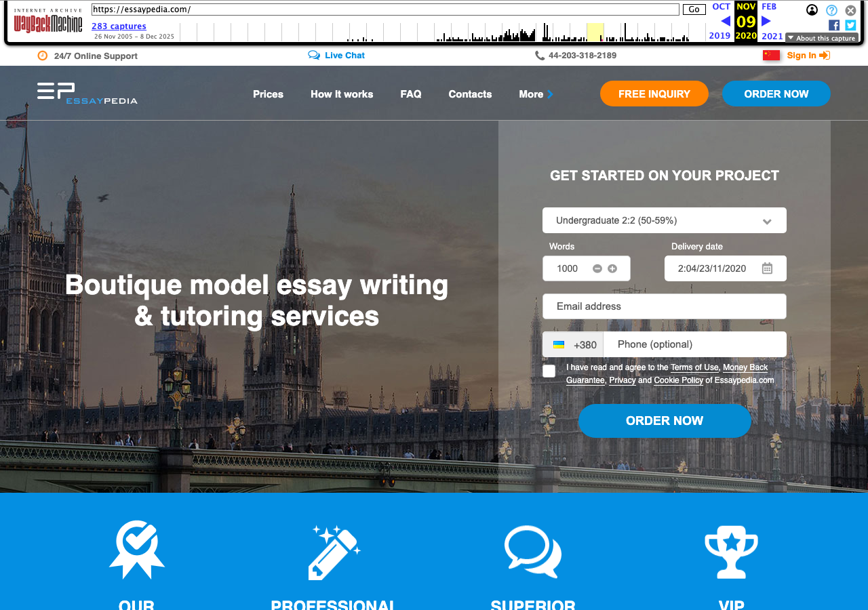Open the Privacy policy link
The width and height of the screenshot is (868, 610).
pos(623,380)
